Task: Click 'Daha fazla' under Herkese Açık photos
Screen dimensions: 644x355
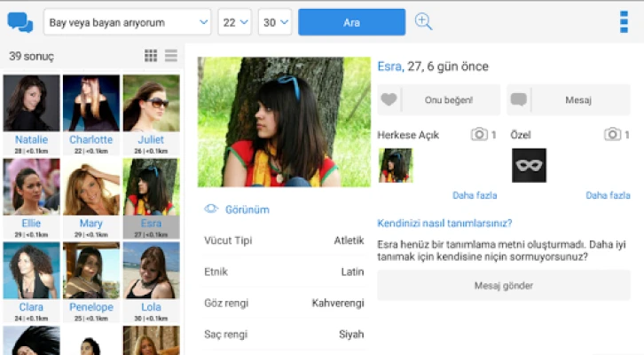Action: 475,195
